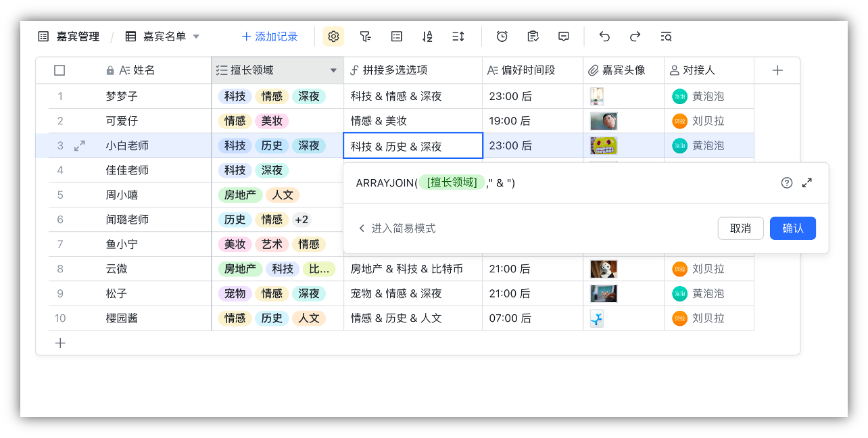Cancel formula editing with 取消 button
868x438 pixels.
click(740, 228)
